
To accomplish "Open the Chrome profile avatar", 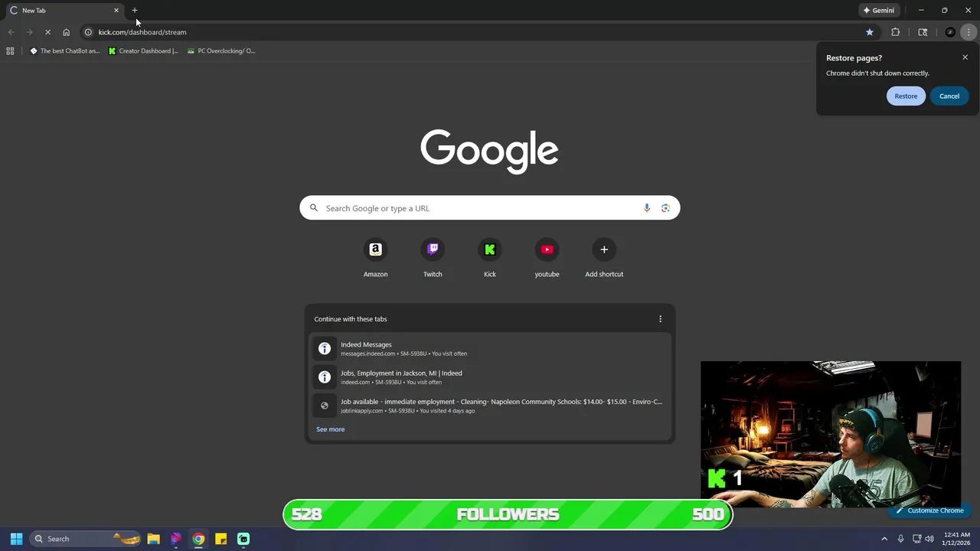I will coord(950,32).
